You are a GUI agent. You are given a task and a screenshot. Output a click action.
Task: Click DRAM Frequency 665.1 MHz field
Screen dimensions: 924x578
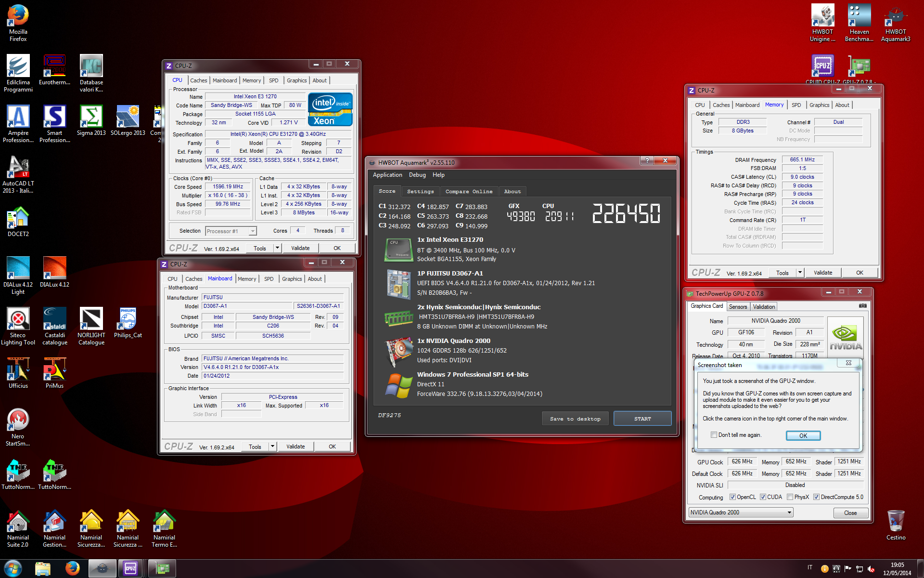coord(802,160)
